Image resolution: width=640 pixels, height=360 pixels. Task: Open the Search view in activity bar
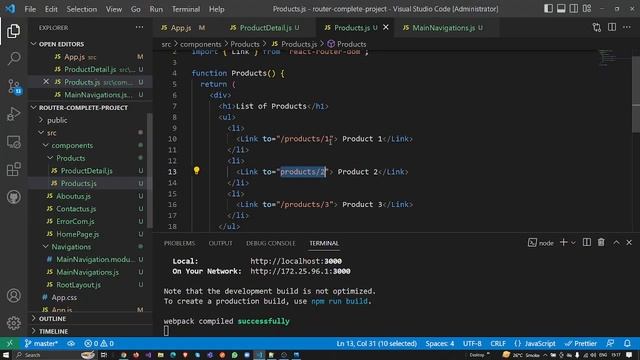(x=13, y=58)
